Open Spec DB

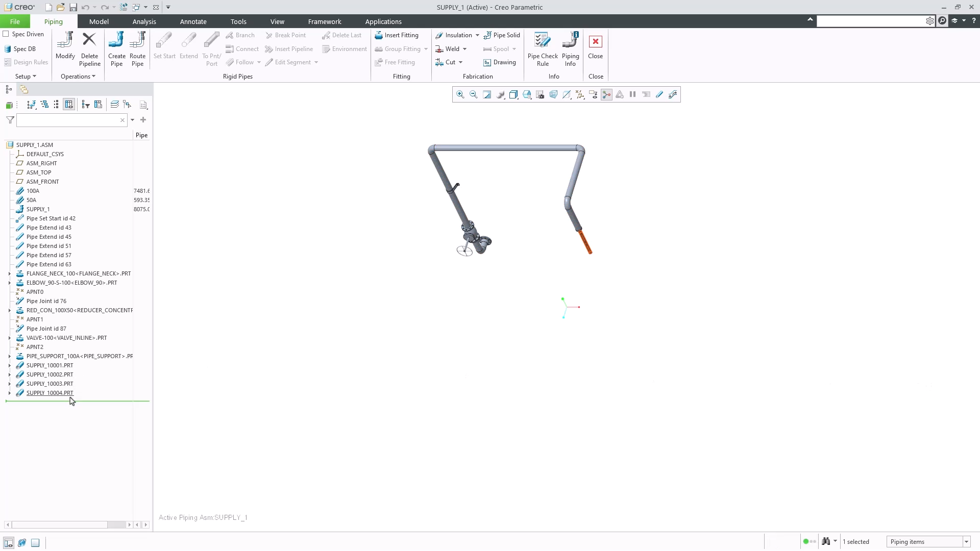pyautogui.click(x=20, y=49)
